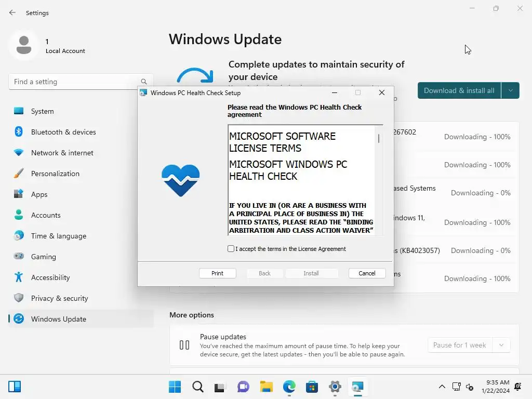Click the Gaming controller icon
The height and width of the screenshot is (399, 532).
19,256
